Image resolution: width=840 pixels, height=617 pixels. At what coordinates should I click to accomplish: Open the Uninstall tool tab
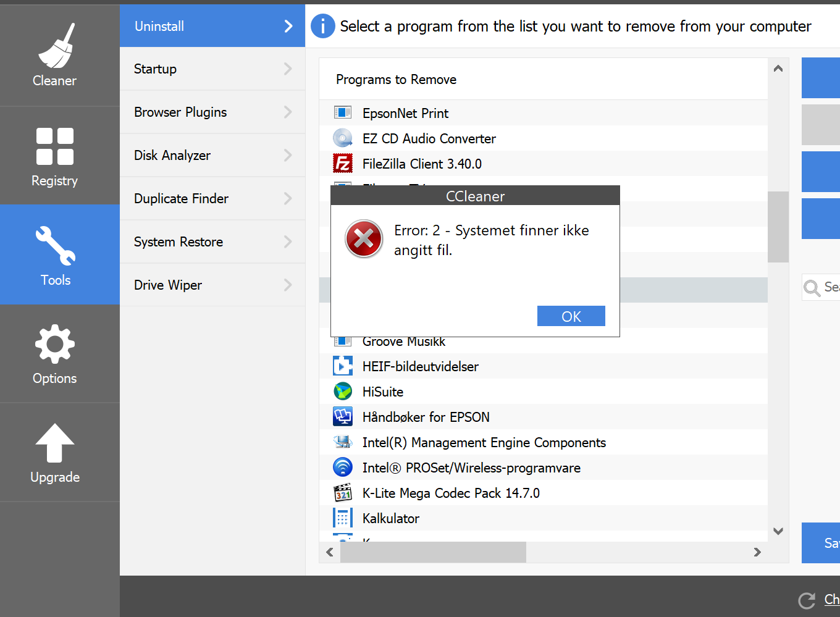(x=212, y=26)
